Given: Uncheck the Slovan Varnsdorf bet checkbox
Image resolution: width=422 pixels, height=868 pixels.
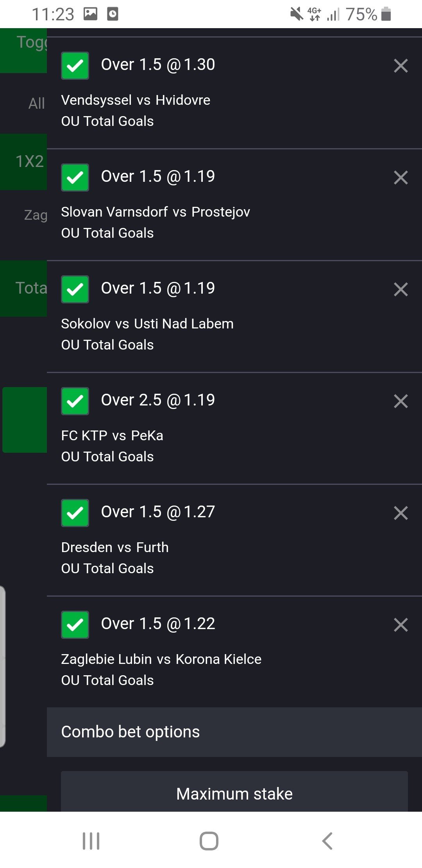Looking at the screenshot, I should point(75,178).
